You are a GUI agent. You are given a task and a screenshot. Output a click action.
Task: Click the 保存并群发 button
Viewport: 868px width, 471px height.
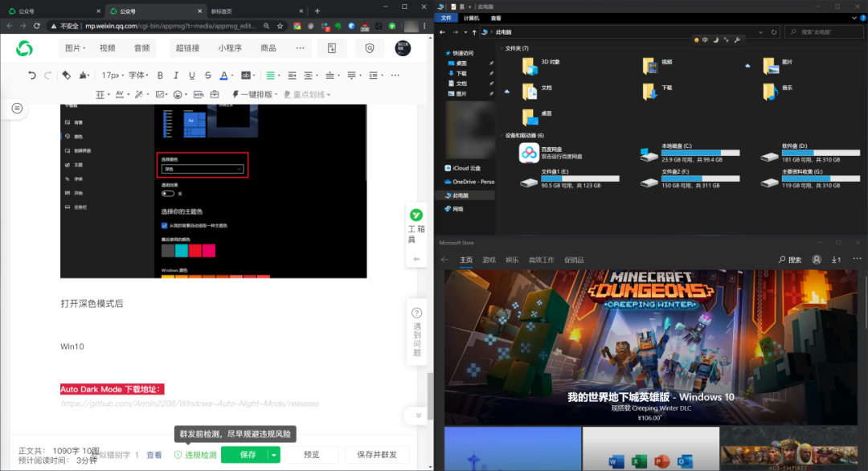click(x=377, y=455)
